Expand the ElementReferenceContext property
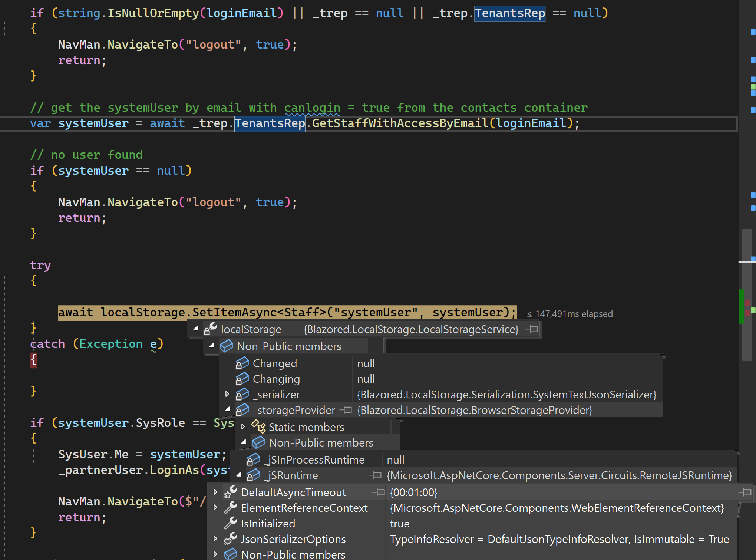Screen dimensions: 756x560 216,508
